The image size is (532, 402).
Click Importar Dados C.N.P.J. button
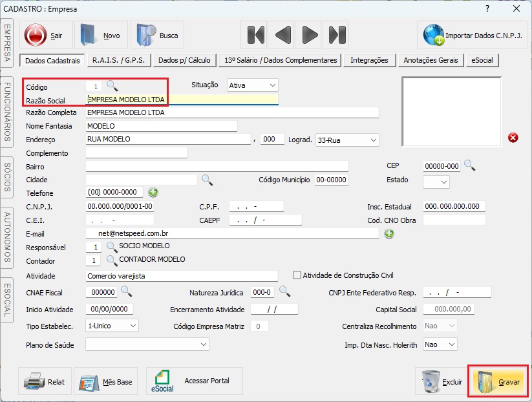point(473,36)
